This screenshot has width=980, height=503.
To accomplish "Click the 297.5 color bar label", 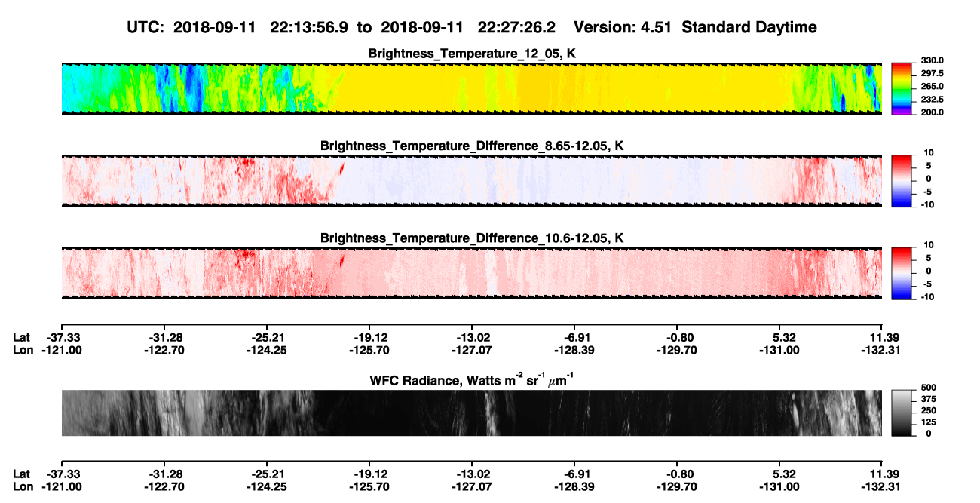I will (932, 74).
